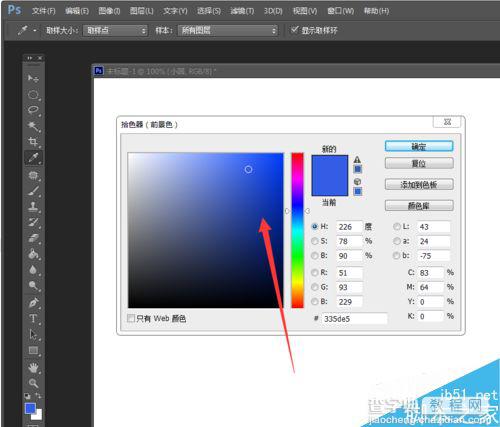Click the hue spectrum slider bar
Image resolution: width=500 pixels, height=427 pixels.
297,230
